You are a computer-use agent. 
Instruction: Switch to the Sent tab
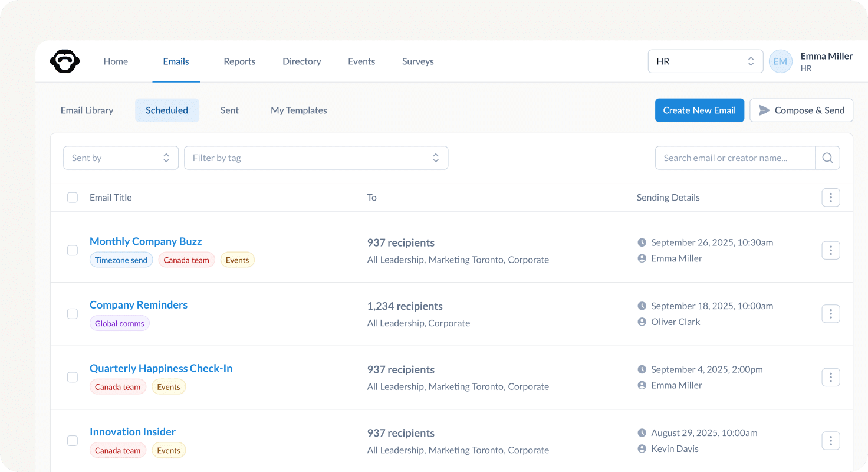(229, 110)
